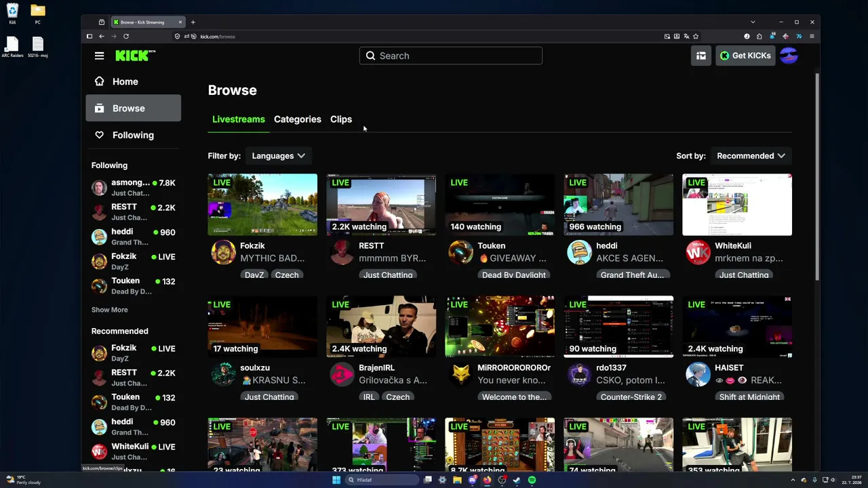This screenshot has width=868, height=488.
Task: Open the browser extensions icon
Action: pyautogui.click(x=759, y=36)
